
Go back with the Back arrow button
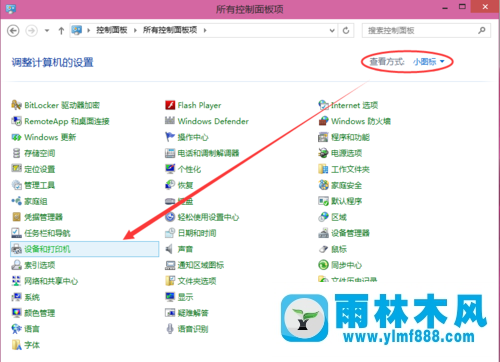pyautogui.click(x=13, y=31)
